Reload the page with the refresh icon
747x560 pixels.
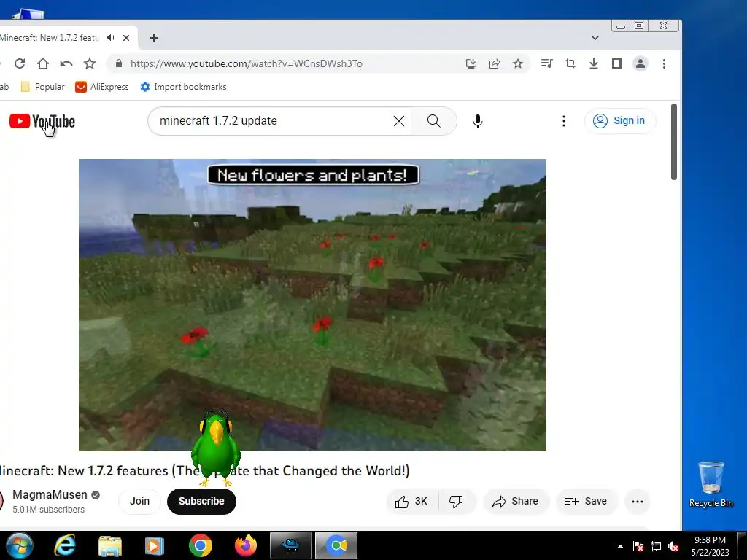pos(20,64)
